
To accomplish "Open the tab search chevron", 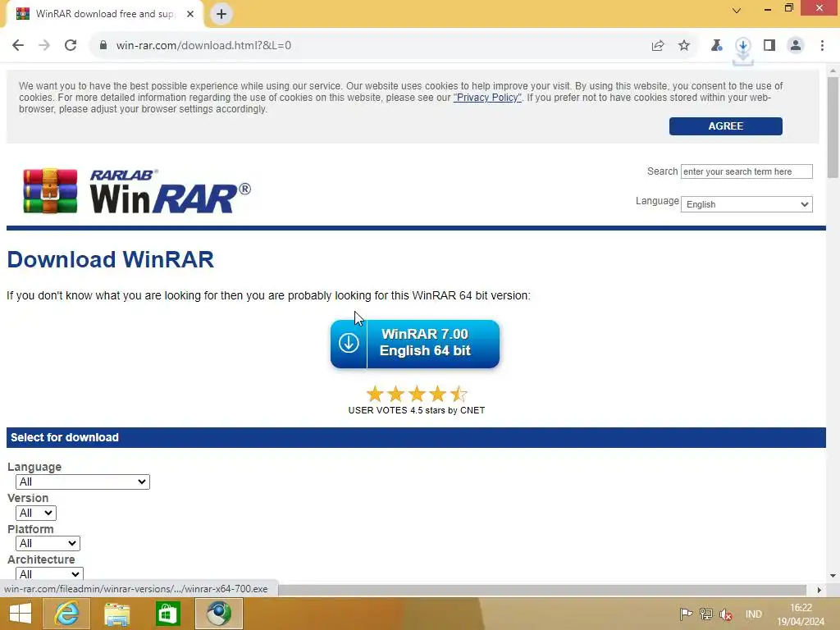I will click(x=737, y=10).
